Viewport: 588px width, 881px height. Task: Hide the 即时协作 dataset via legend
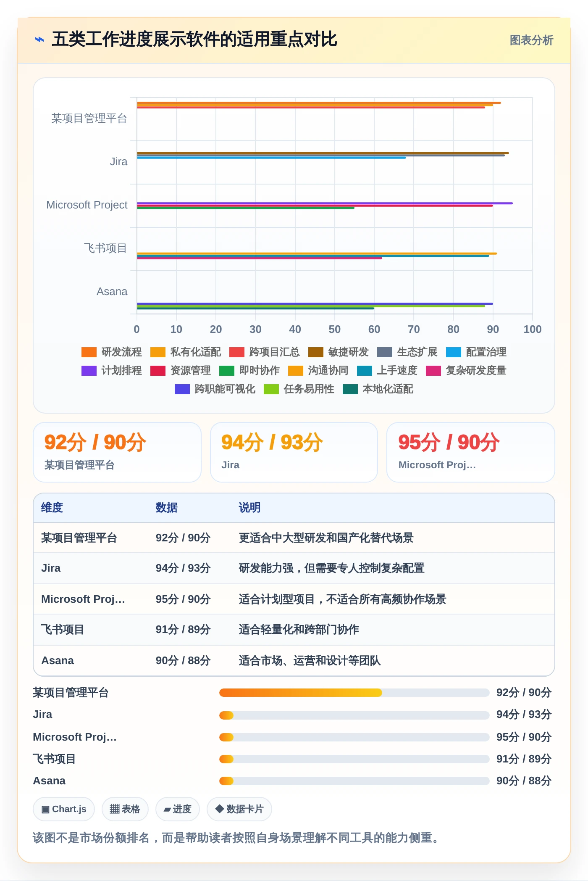pos(249,370)
